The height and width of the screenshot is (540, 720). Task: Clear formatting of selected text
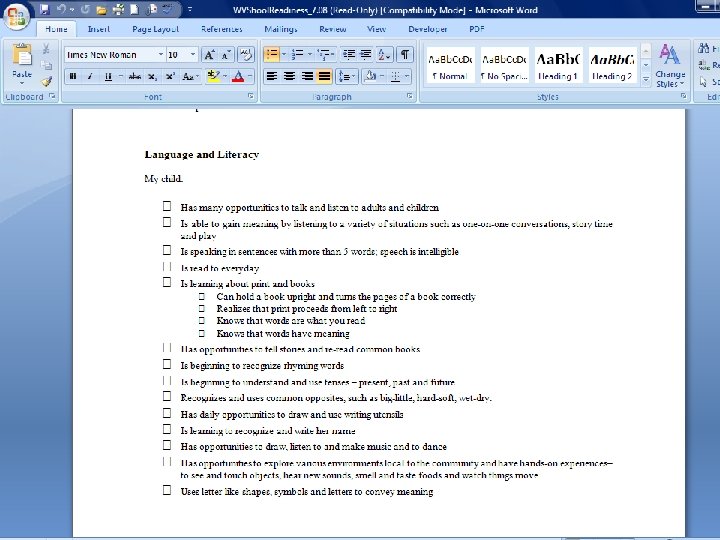(246, 55)
